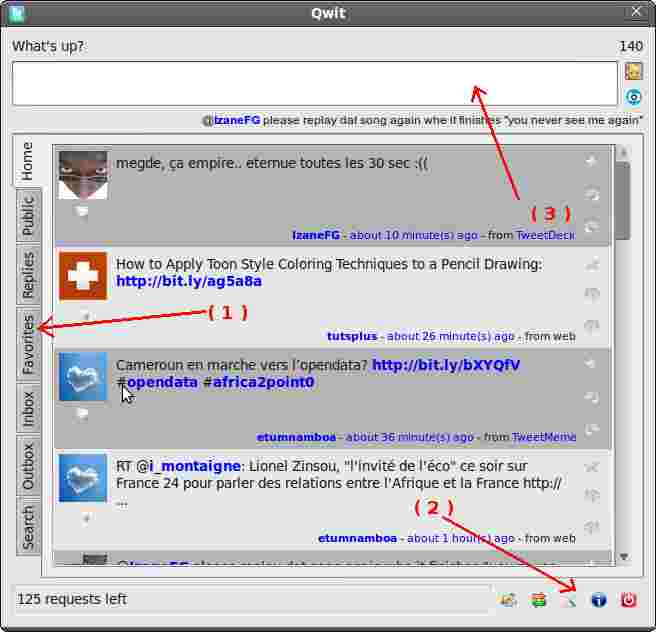This screenshot has width=656, height=632.
Task: Click 'about 10 minute(s) ago' timestamp
Action: [x=413, y=235]
